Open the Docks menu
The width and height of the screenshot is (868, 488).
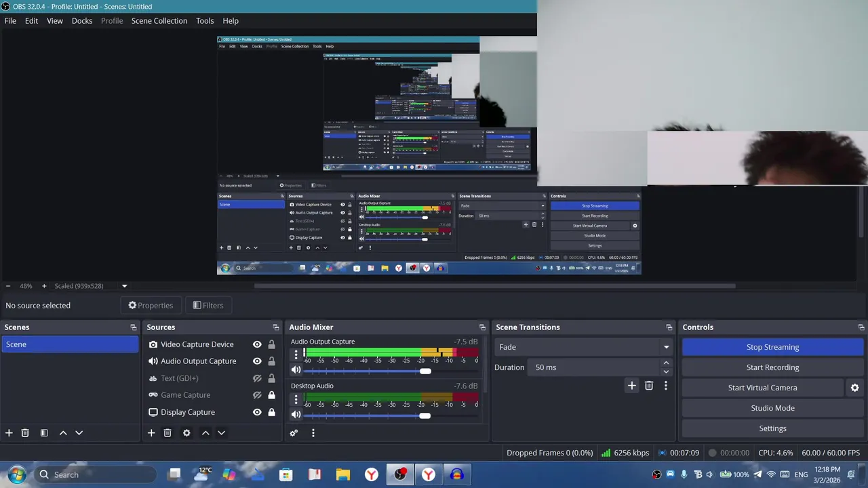pos(82,21)
